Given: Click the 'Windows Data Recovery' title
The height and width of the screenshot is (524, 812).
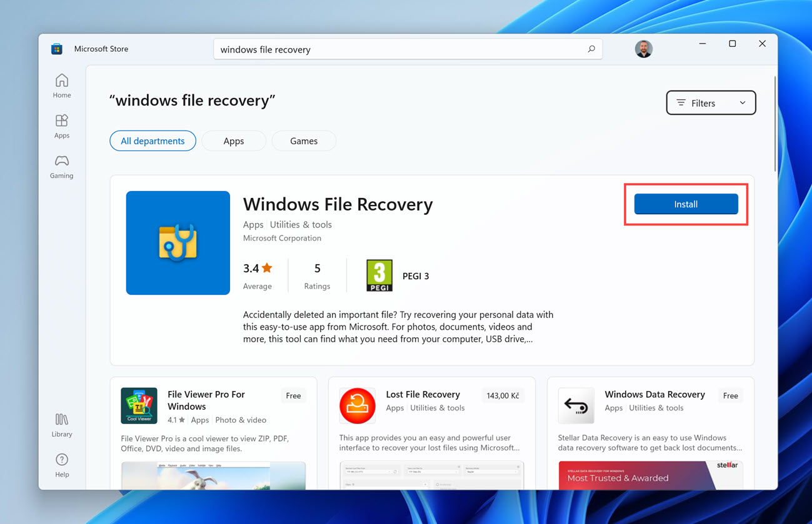Looking at the screenshot, I should [x=654, y=395].
